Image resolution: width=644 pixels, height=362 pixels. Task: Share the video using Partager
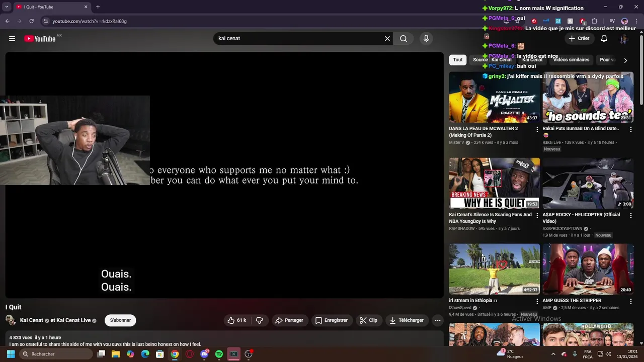click(x=289, y=320)
